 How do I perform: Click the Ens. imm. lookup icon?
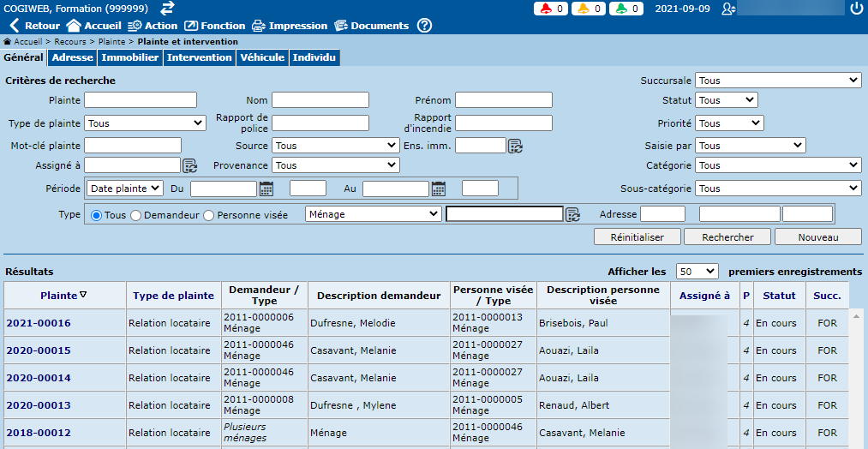click(515, 146)
